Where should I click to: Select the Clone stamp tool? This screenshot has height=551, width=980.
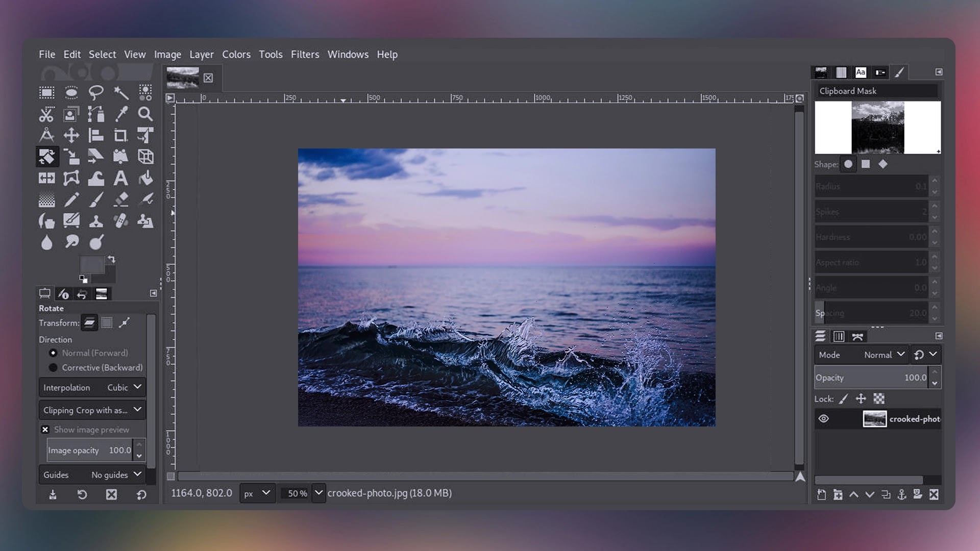pyautogui.click(x=96, y=221)
